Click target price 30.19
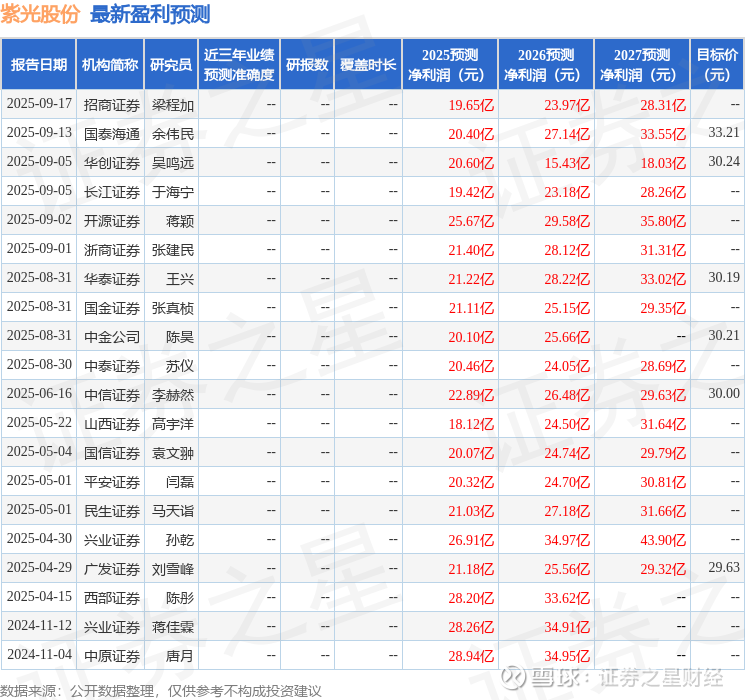This screenshot has width=745, height=700. 724,278
